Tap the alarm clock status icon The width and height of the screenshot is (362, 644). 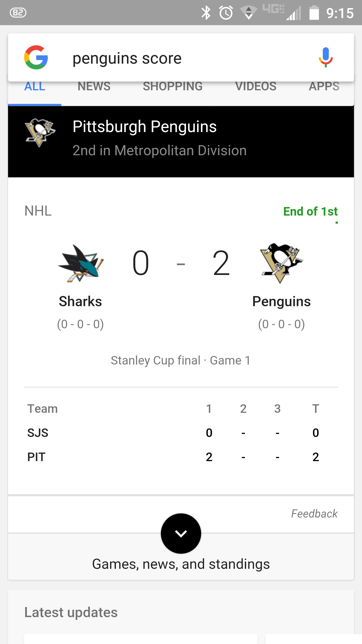tap(226, 13)
